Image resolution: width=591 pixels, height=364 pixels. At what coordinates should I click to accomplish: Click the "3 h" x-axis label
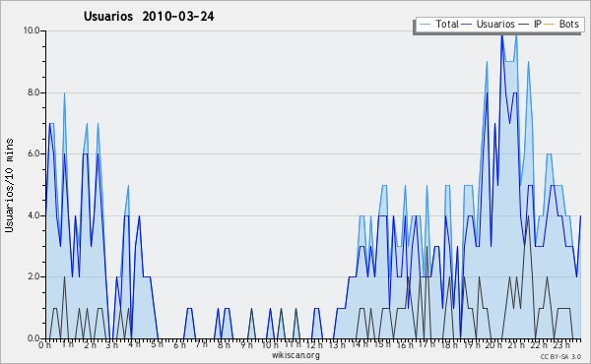click(112, 344)
